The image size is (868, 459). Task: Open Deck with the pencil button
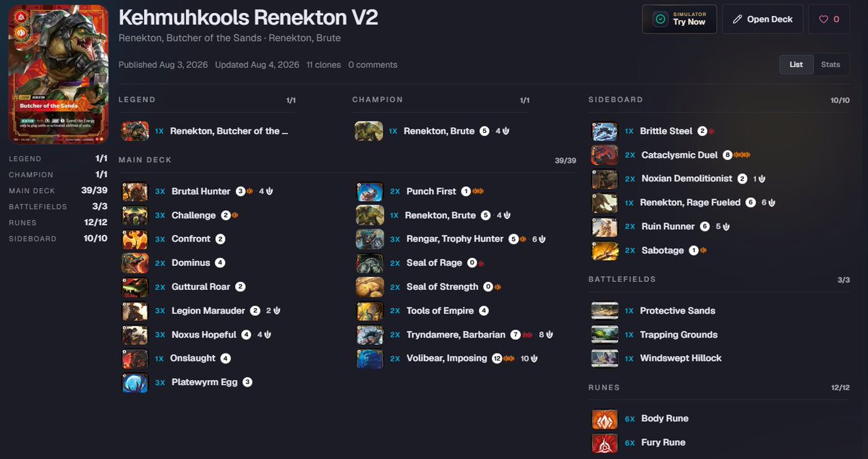[x=762, y=20]
